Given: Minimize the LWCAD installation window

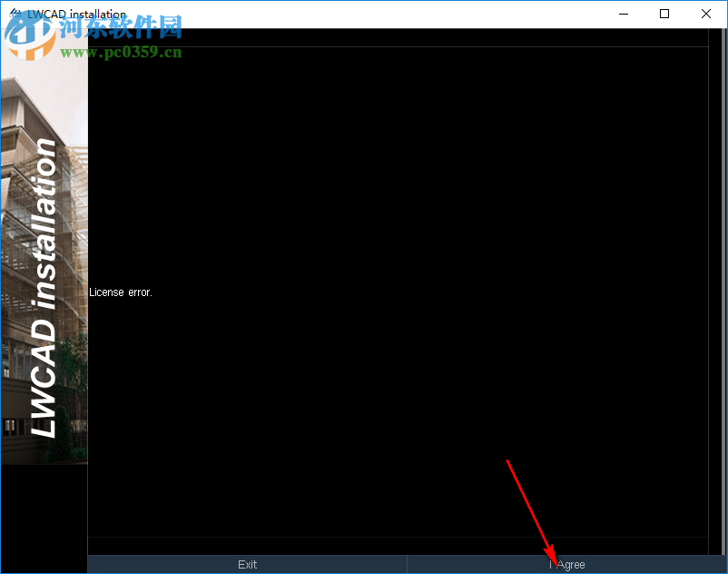Looking at the screenshot, I should tap(624, 14).
